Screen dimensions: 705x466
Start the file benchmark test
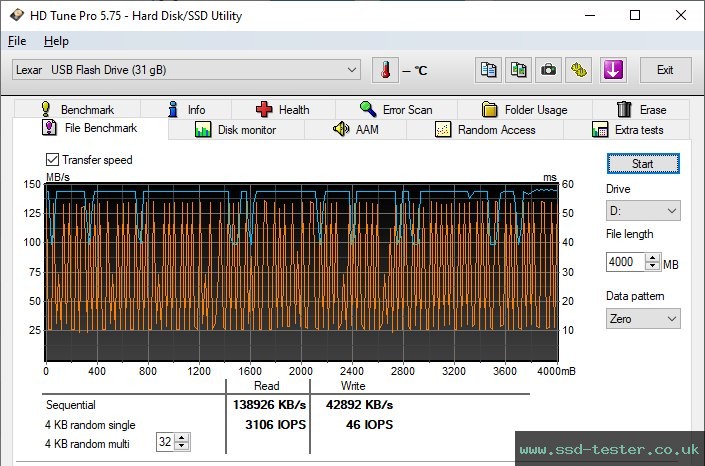[x=643, y=164]
